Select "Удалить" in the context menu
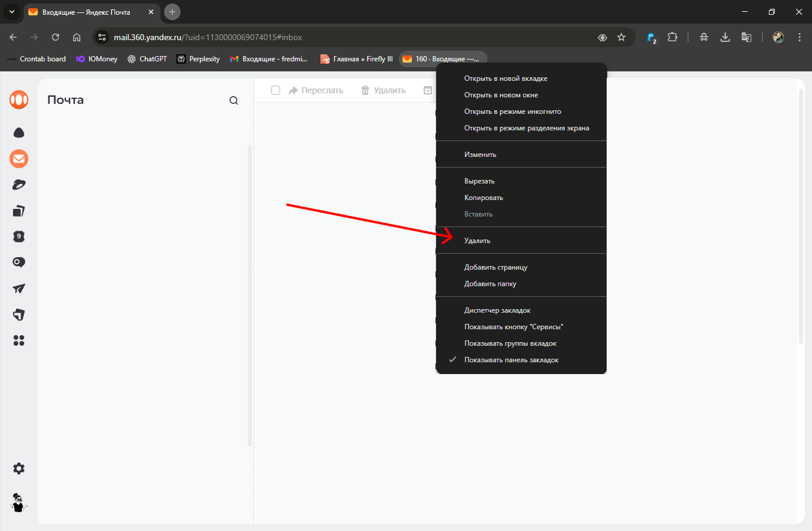Screen dimensions: 812x531 click(477, 241)
